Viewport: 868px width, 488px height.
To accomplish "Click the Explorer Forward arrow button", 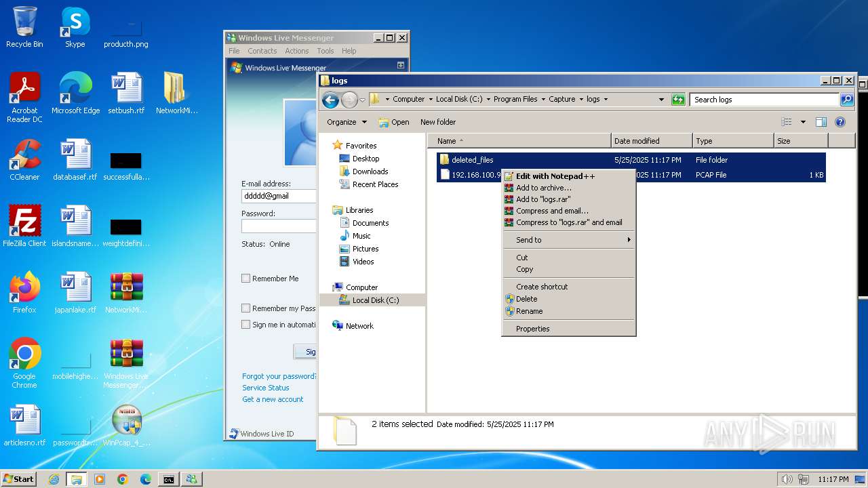I will (349, 100).
